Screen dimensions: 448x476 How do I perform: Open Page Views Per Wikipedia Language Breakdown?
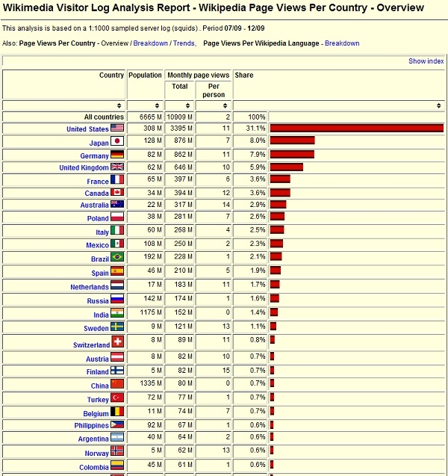(x=342, y=43)
